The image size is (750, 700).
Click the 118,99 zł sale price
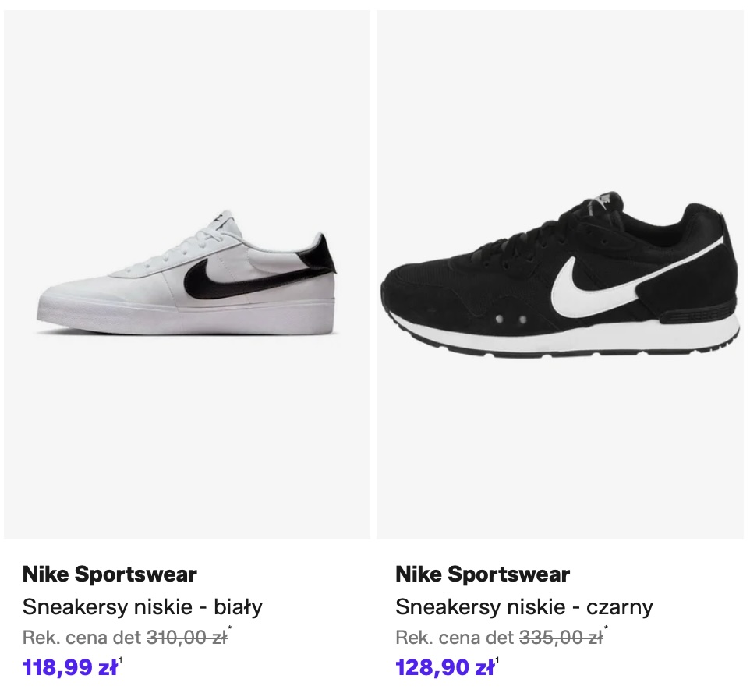[69, 667]
